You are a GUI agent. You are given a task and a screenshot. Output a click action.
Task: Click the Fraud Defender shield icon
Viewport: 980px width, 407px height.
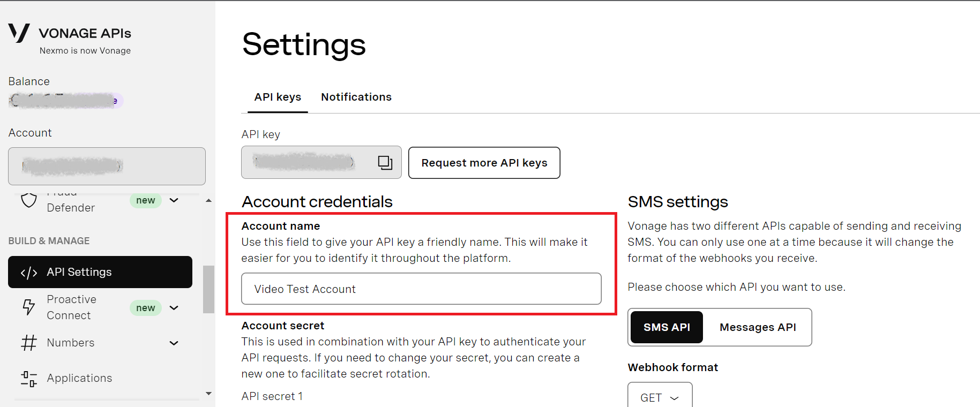pyautogui.click(x=29, y=200)
